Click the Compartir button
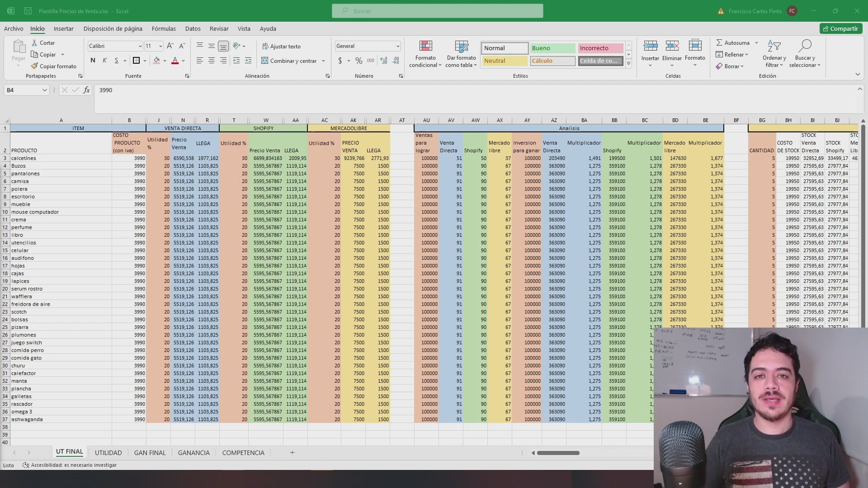Image resolution: width=868 pixels, height=488 pixels. pyautogui.click(x=840, y=28)
